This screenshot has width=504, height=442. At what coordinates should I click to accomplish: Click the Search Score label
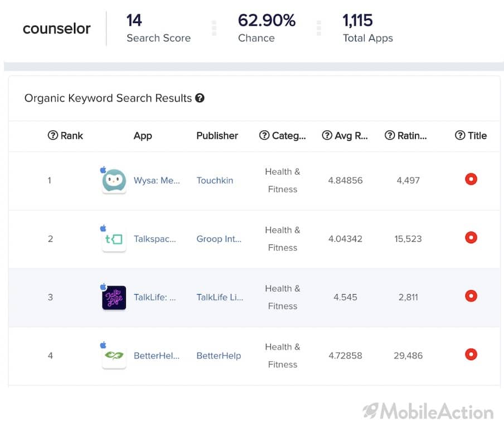pos(158,38)
